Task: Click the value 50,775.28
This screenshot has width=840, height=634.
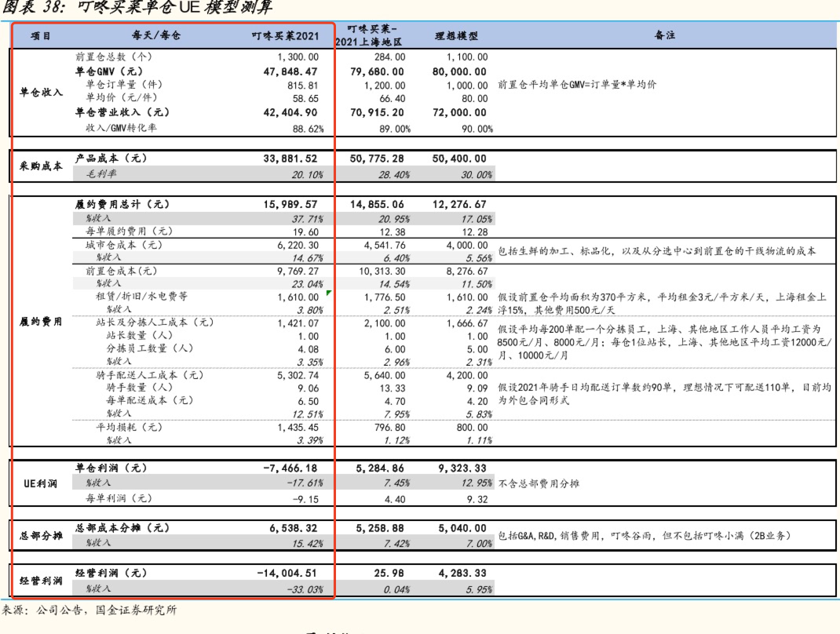Action: [x=377, y=159]
